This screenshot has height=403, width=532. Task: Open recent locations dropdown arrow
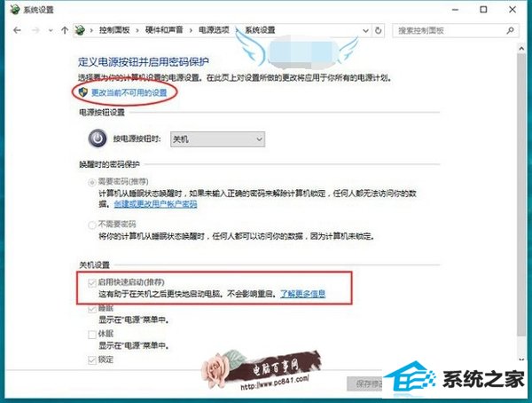click(x=51, y=30)
